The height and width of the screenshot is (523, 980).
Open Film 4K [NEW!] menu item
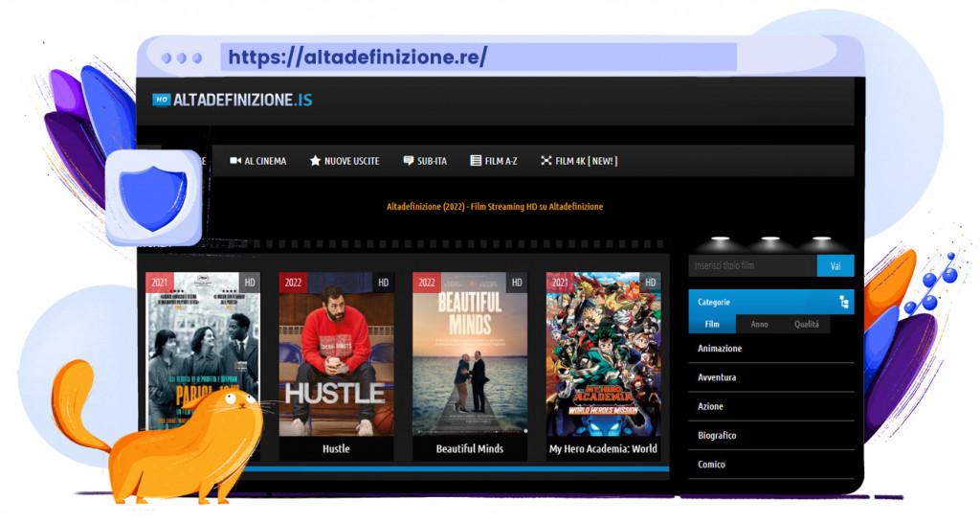pyautogui.click(x=579, y=161)
